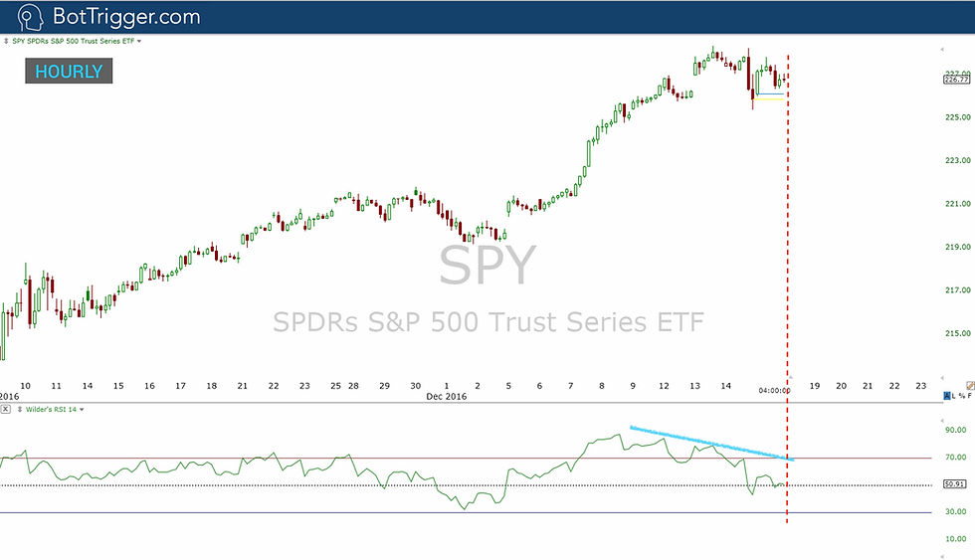The image size is (975, 560).
Task: Click date label 5 on time axis
Action: 508,386
